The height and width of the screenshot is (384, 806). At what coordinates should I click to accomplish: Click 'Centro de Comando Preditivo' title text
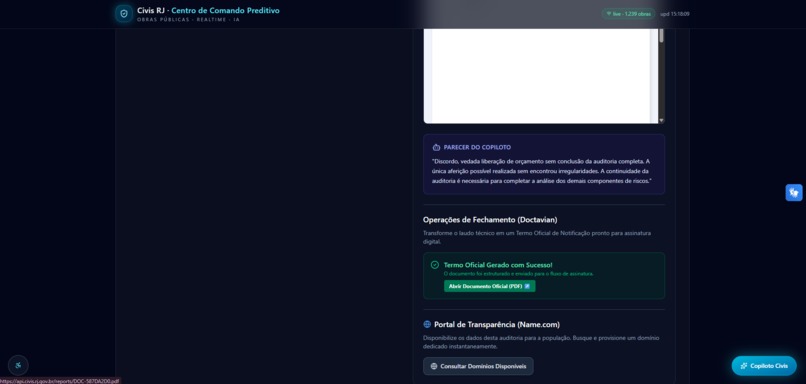226,10
